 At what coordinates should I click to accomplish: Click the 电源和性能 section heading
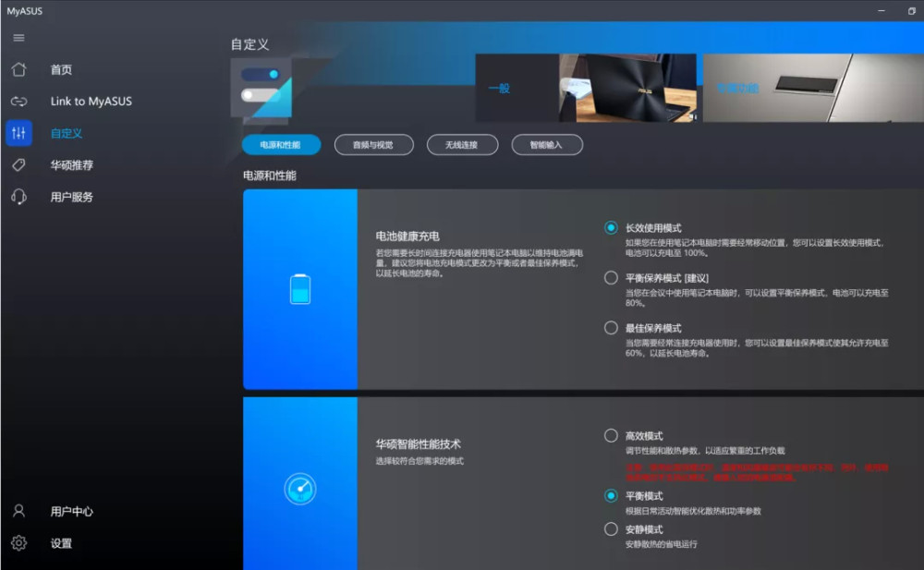click(270, 176)
